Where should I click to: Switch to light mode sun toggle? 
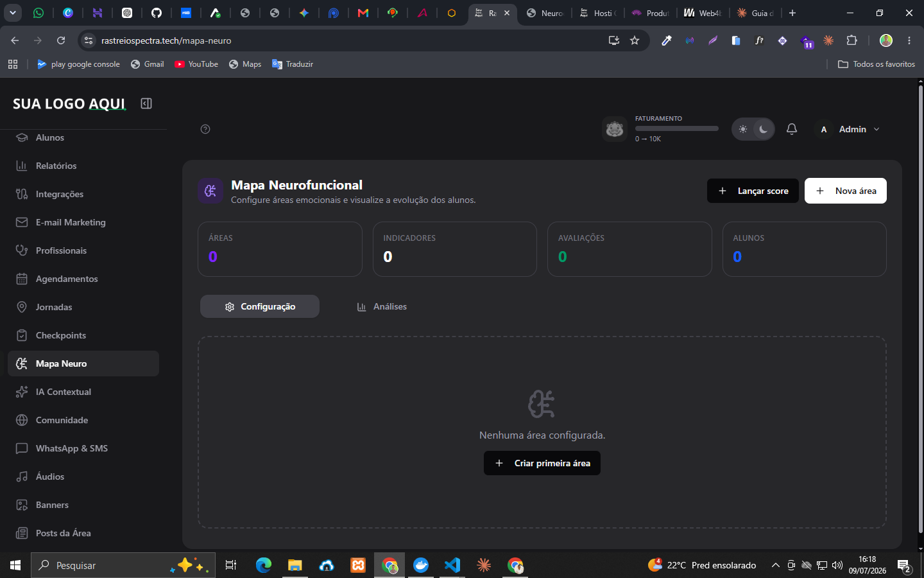pos(743,129)
